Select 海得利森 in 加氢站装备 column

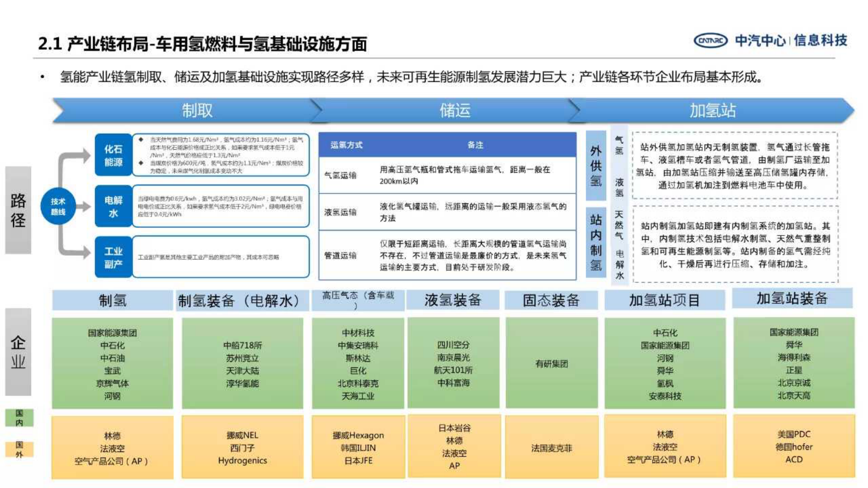point(794,357)
